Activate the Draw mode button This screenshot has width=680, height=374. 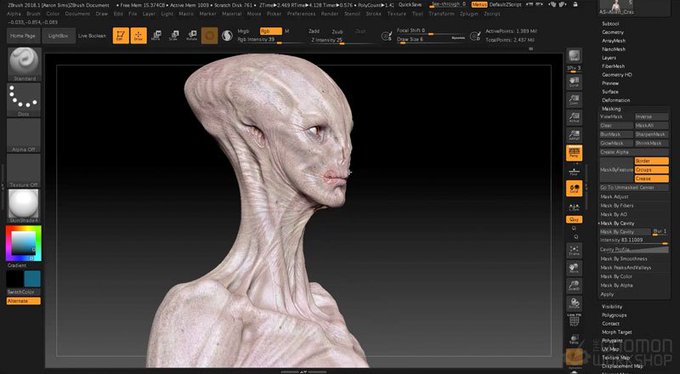point(138,36)
